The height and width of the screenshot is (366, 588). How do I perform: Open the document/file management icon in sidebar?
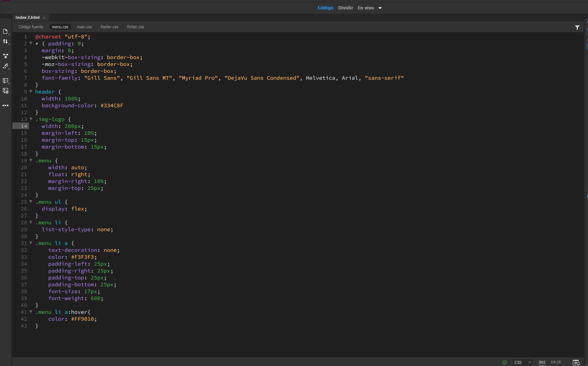pyautogui.click(x=5, y=32)
